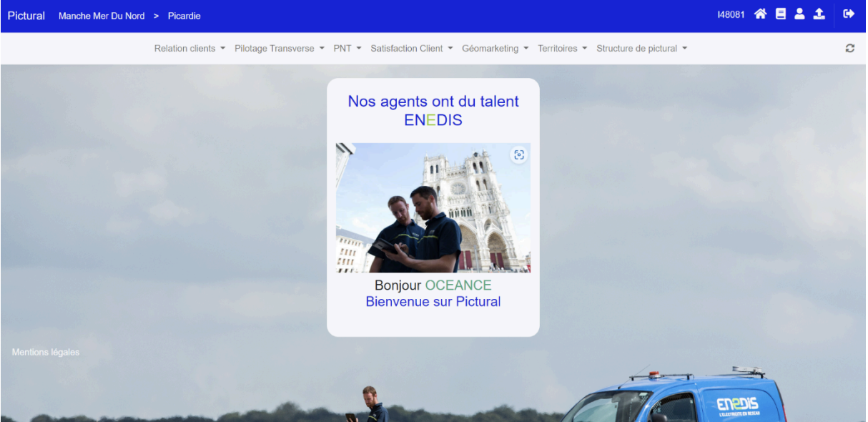Click the Pictural brand link

(x=26, y=16)
